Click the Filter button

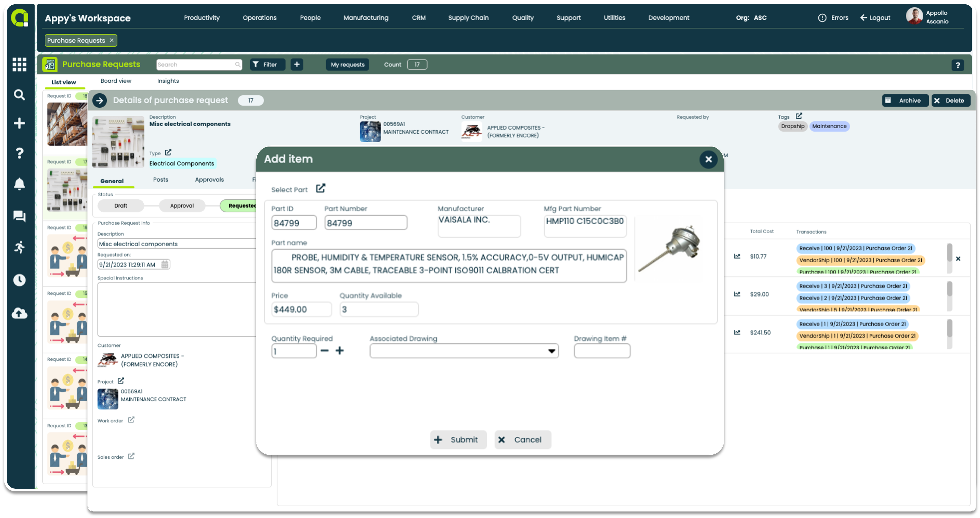(267, 64)
